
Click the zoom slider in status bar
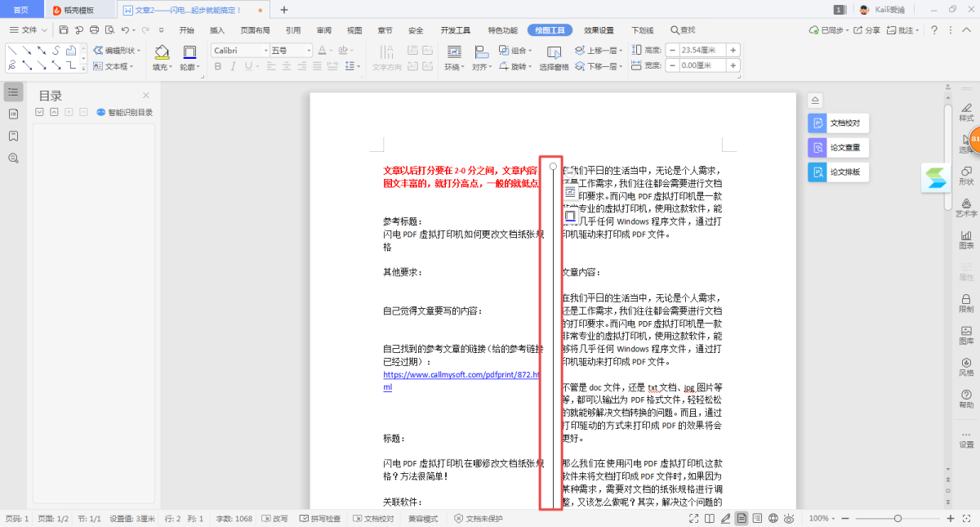(898, 519)
